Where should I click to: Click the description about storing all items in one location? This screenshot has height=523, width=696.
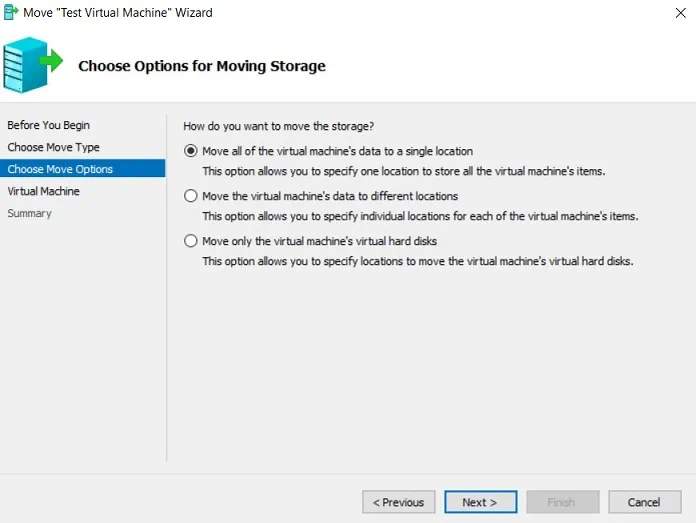pos(403,171)
